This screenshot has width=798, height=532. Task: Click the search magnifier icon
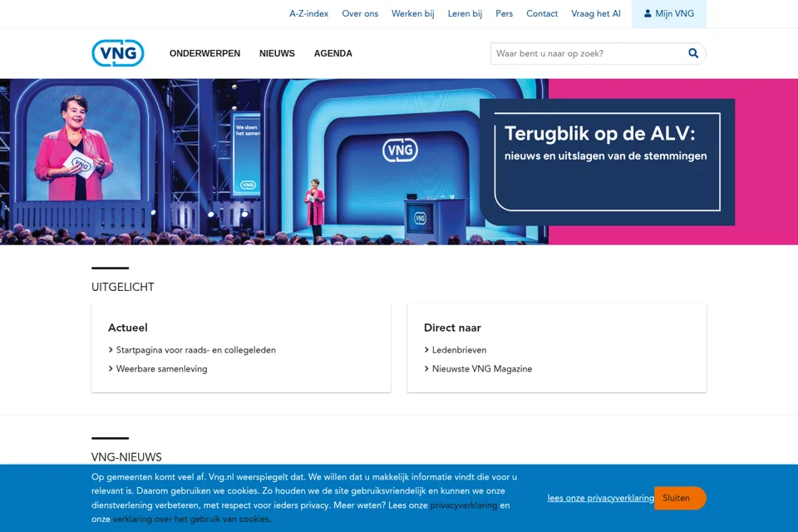[693, 53]
